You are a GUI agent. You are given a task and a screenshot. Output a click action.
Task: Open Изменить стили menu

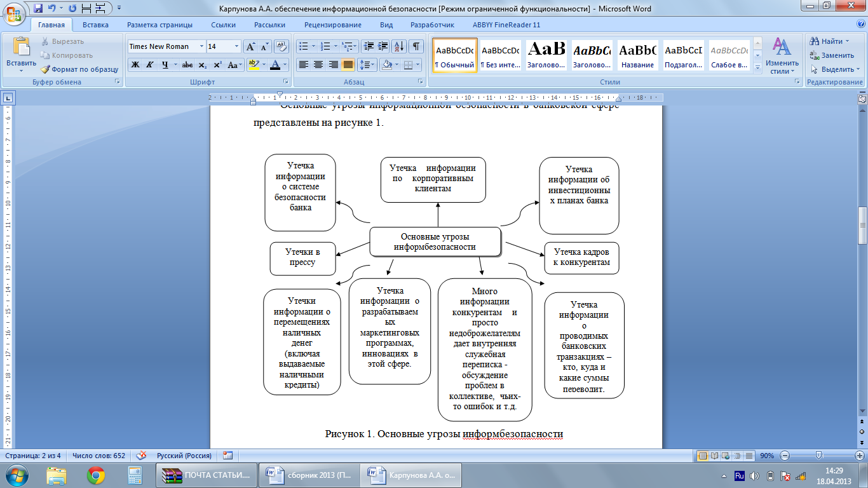click(781, 56)
